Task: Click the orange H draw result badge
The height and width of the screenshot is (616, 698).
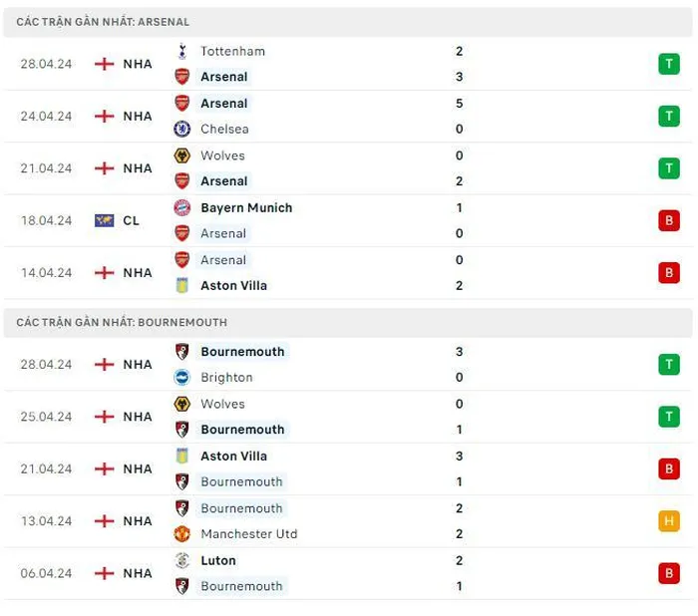Action: click(x=669, y=521)
